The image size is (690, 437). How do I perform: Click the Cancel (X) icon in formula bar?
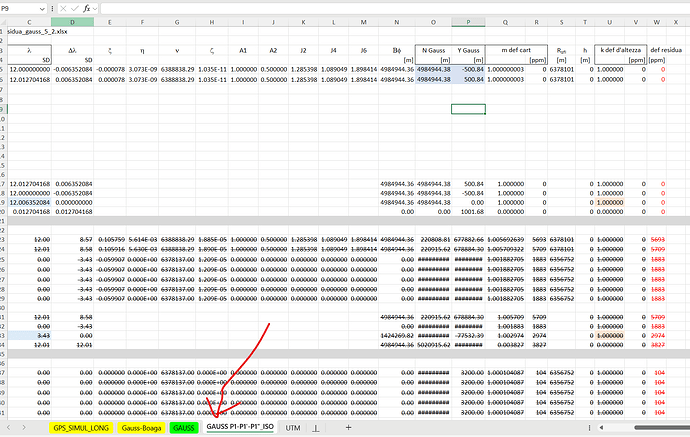pyautogui.click(x=61, y=8)
